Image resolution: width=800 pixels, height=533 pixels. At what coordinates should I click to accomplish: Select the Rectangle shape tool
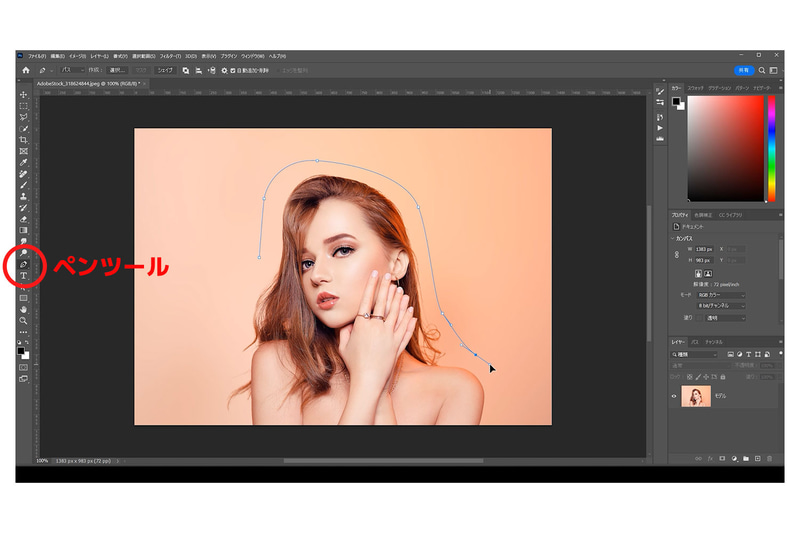pos(23,298)
